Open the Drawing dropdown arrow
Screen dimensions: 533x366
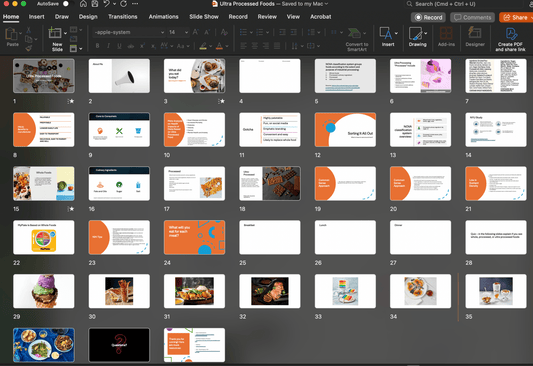click(425, 33)
